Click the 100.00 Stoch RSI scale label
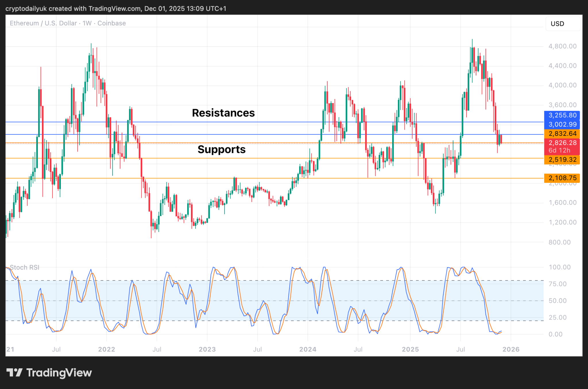This screenshot has height=389, width=588. pos(560,267)
